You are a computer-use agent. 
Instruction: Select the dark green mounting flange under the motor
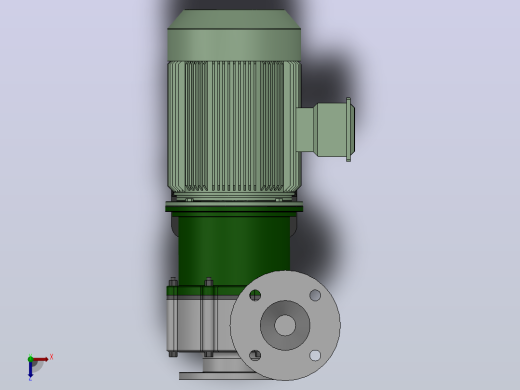click(234, 208)
